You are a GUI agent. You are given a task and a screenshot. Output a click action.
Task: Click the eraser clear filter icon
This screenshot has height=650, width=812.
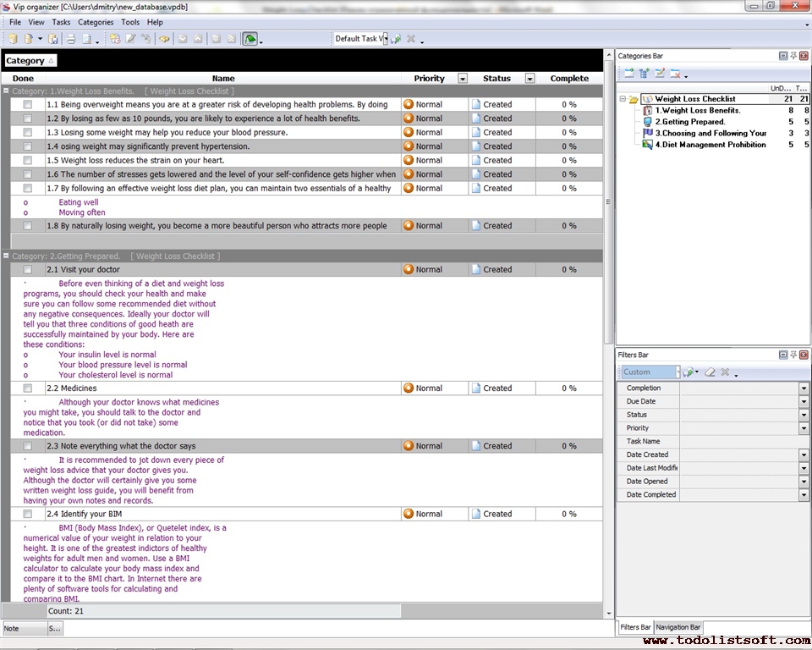click(710, 372)
